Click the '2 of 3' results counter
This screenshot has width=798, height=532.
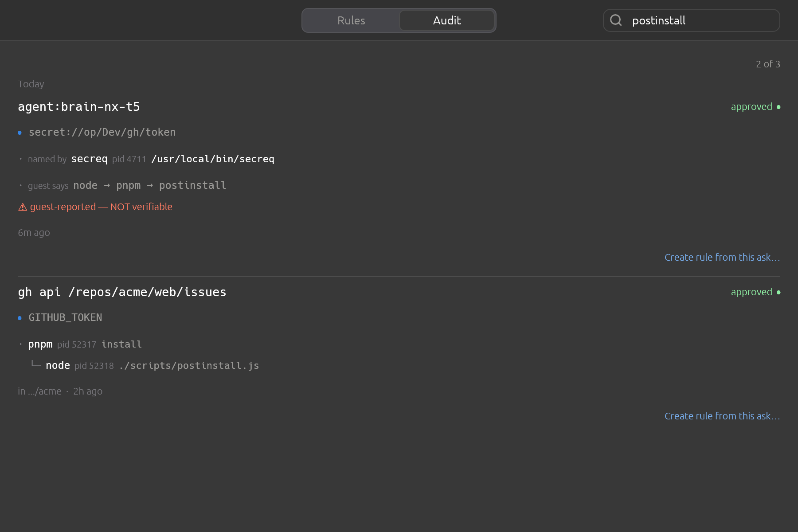[768, 64]
